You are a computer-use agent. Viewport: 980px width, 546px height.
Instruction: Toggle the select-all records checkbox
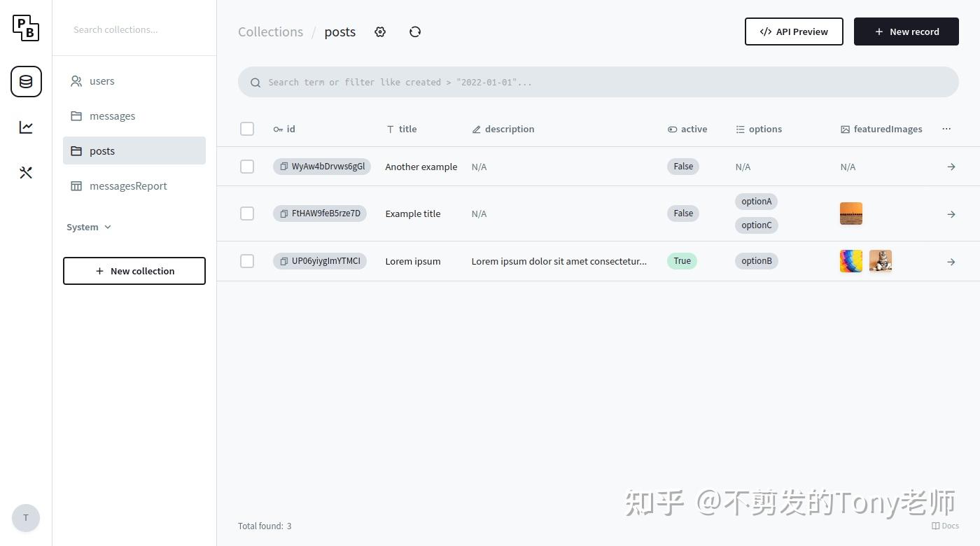click(x=247, y=129)
